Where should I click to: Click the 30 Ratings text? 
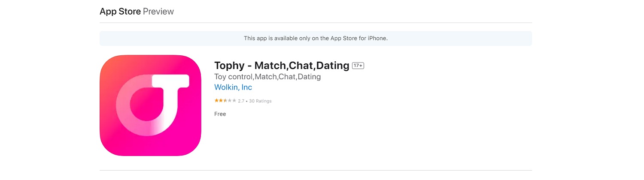[260, 101]
